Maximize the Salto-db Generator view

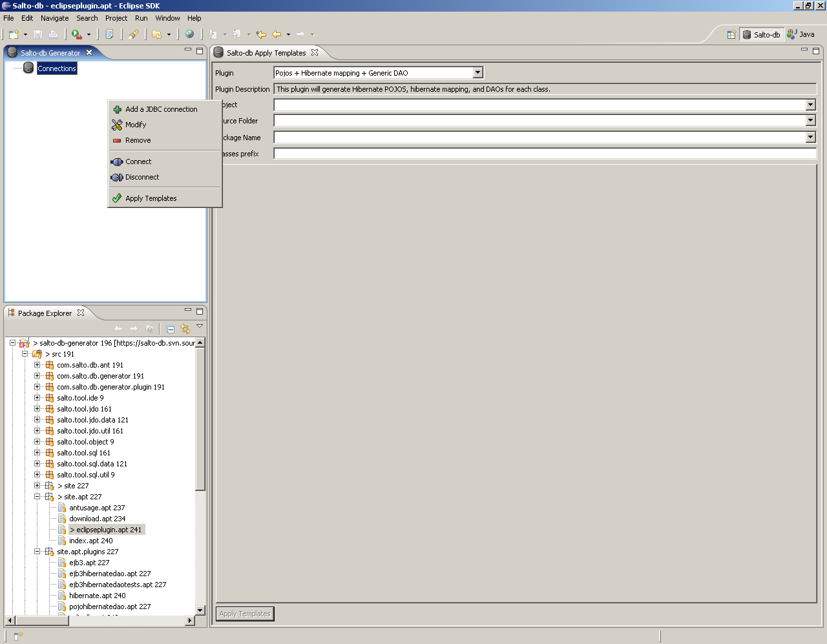tap(200, 50)
